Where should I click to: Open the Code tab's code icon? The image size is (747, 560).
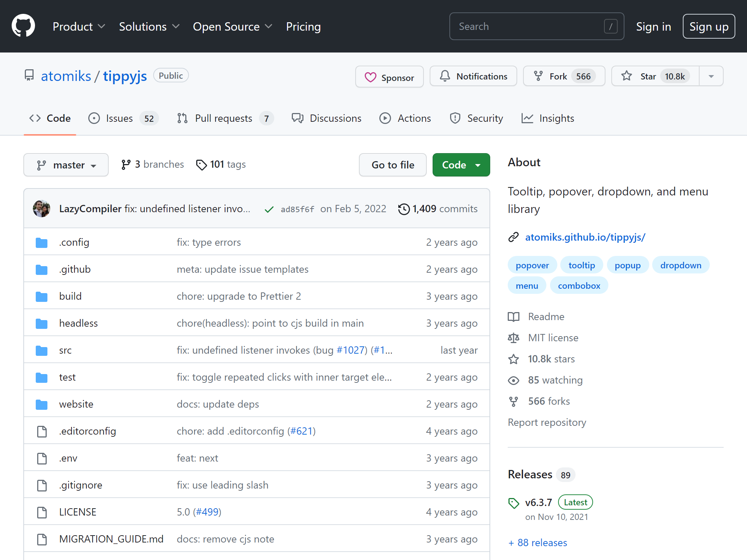coord(35,118)
